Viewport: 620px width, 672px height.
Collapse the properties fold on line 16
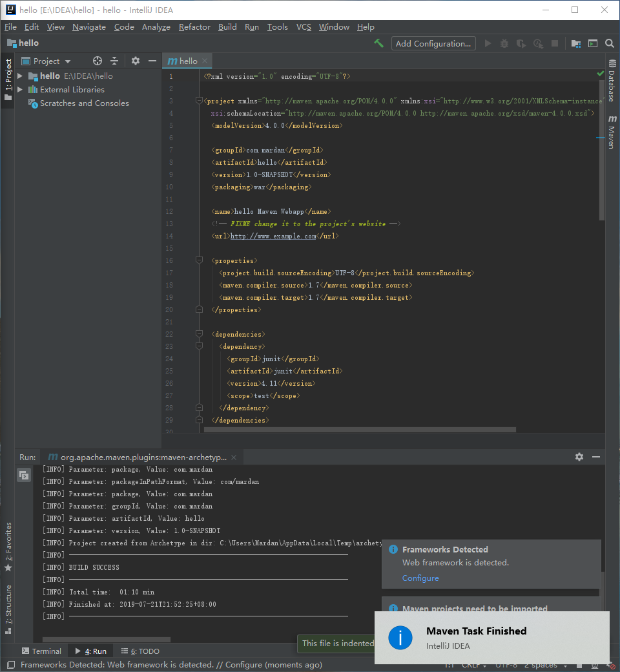[199, 260]
